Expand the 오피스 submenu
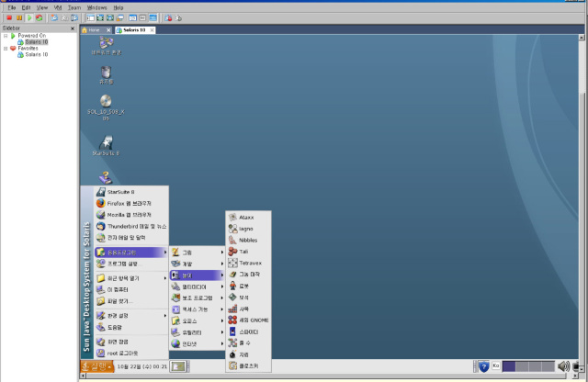Screen dimensions: 588x382 198,320
